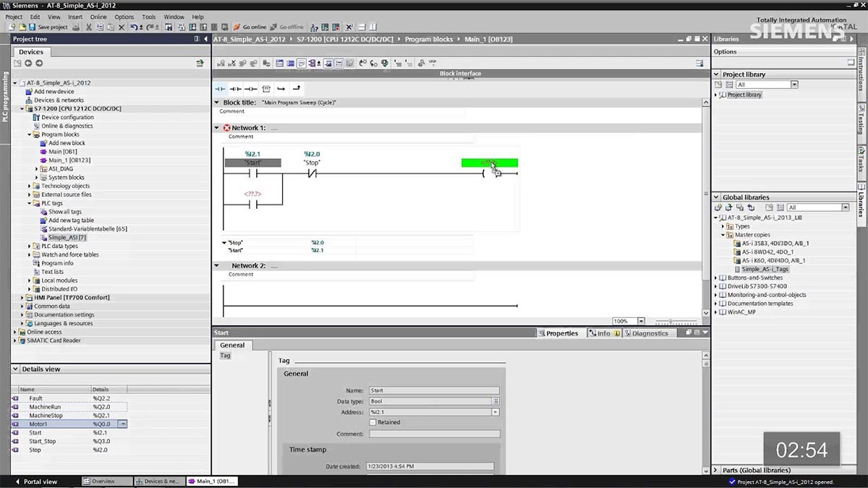Adjust the editor zoom slider
The image size is (868, 488).
[x=671, y=321]
